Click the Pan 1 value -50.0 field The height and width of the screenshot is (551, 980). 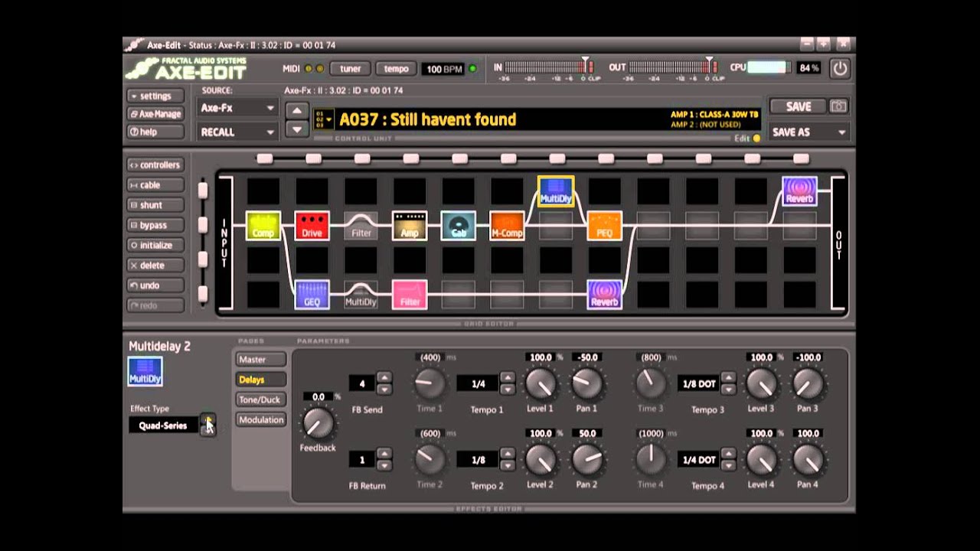(587, 357)
